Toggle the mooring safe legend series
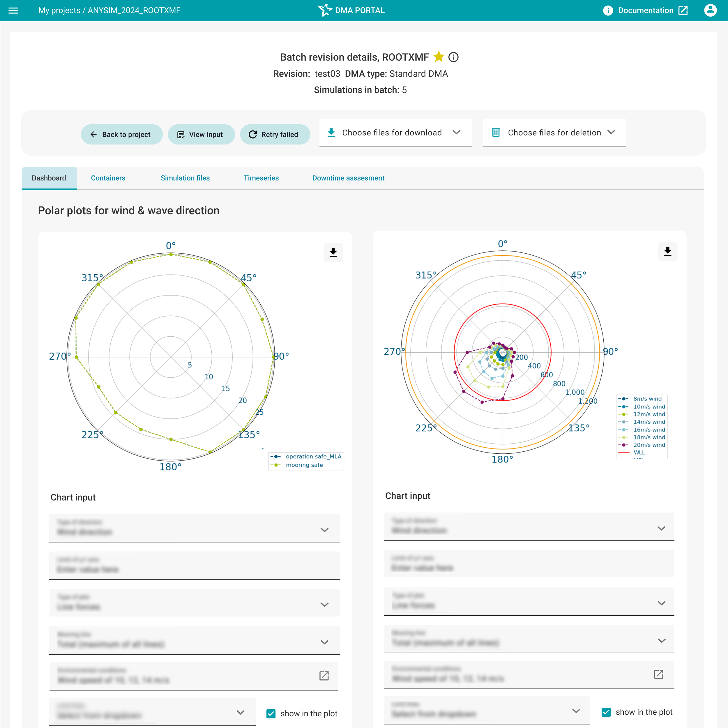Image resolution: width=728 pixels, height=728 pixels. 297,465
